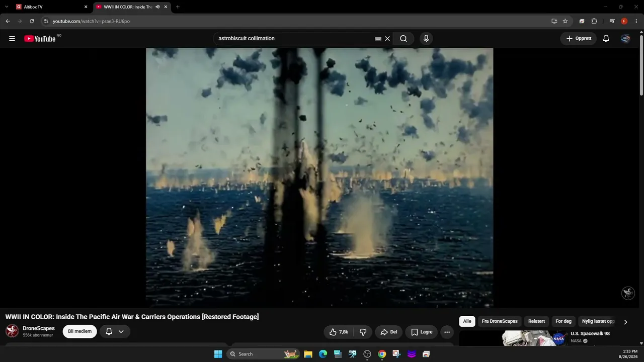Show more filter chips with right chevron
This screenshot has width=644, height=362.
(x=625, y=322)
